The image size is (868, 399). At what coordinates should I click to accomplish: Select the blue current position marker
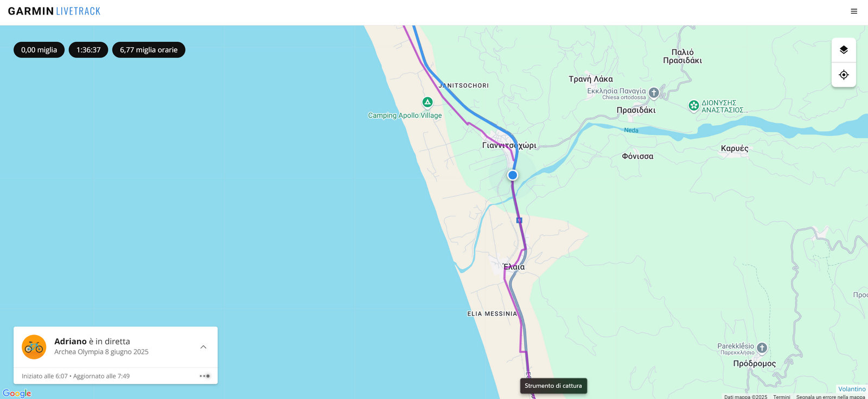[513, 175]
